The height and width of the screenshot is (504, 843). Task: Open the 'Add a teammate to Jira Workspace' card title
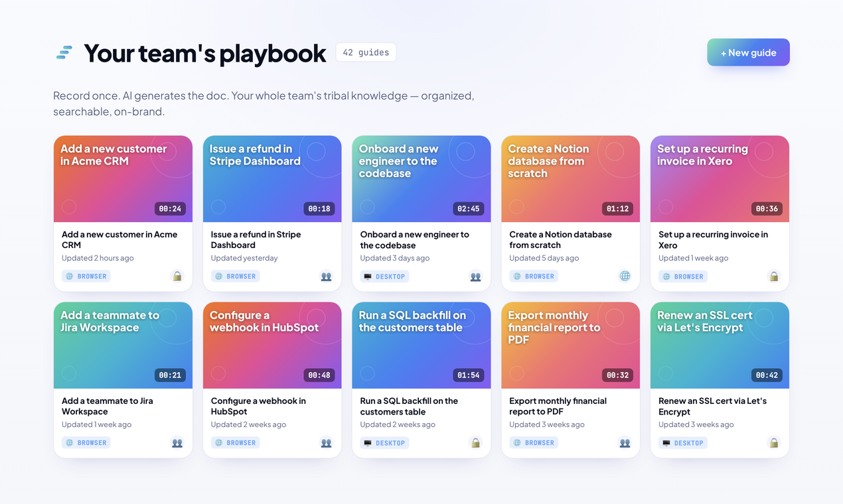pos(107,406)
